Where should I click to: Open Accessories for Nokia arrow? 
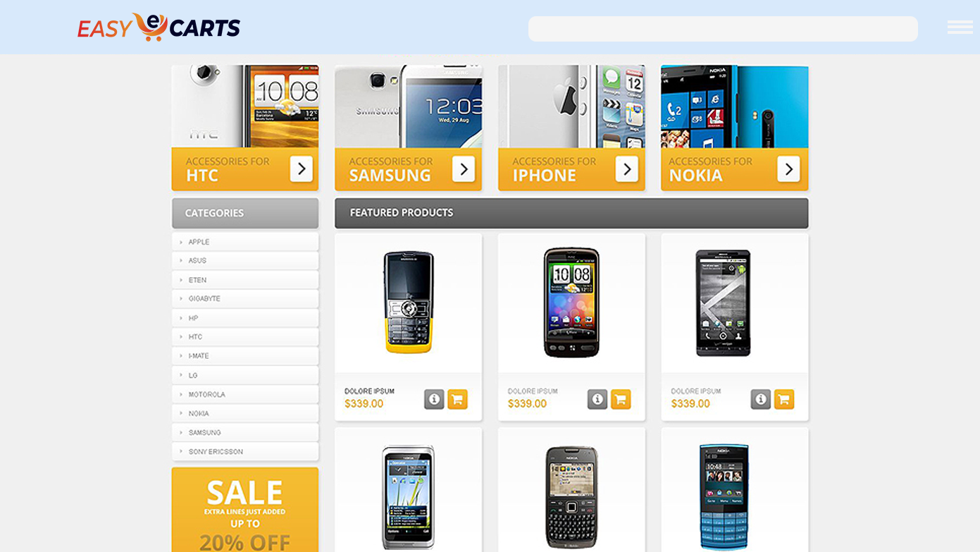point(788,169)
